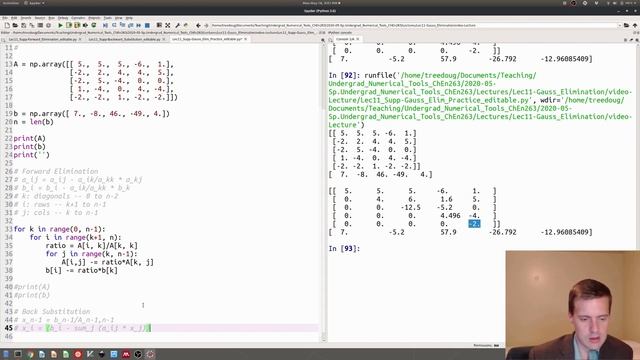Open the File menu
640x360 pixels.
click(x=5, y=18)
